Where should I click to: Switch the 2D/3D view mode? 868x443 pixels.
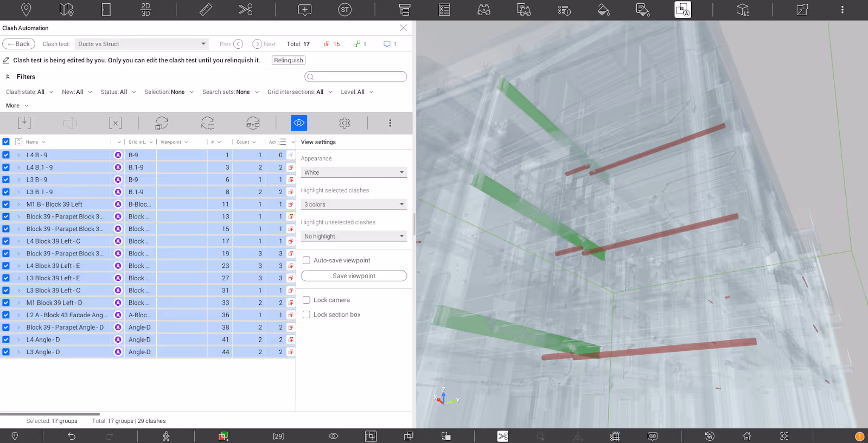(145, 9)
